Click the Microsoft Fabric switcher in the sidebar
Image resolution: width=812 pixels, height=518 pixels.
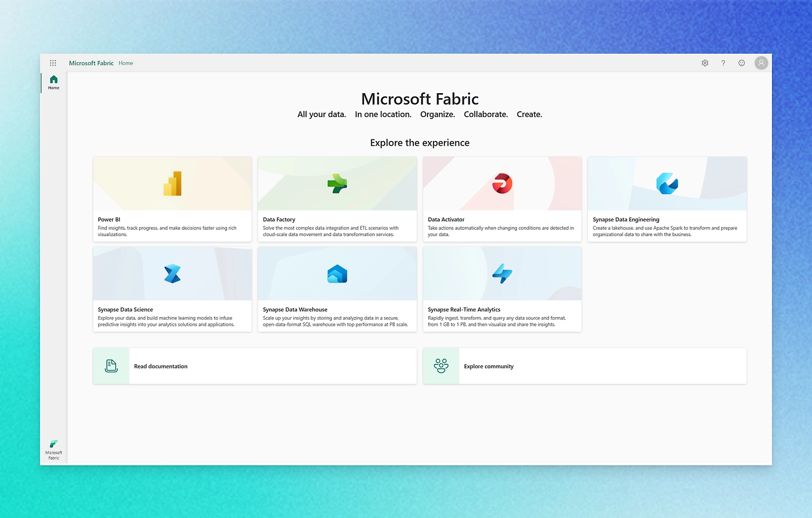click(54, 450)
